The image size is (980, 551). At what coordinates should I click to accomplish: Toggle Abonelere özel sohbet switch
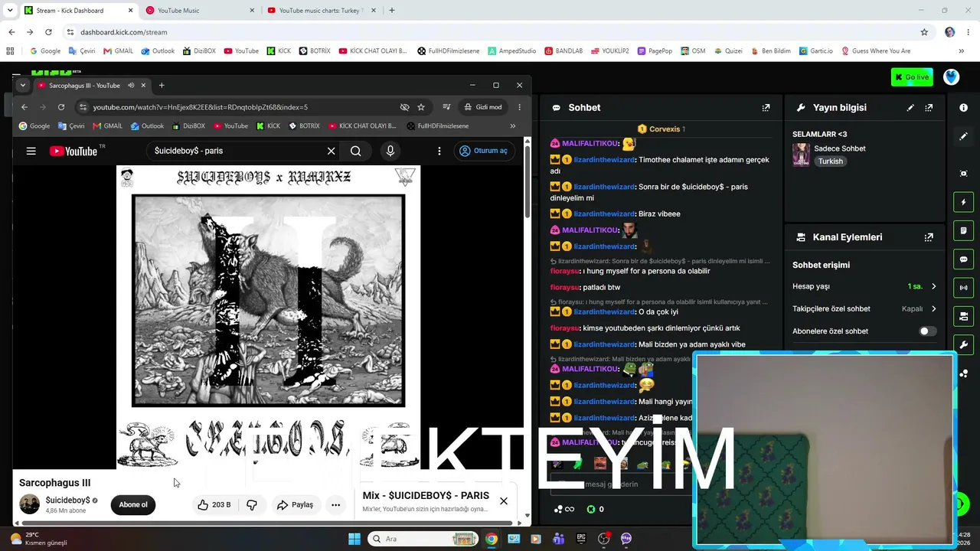[x=926, y=331]
